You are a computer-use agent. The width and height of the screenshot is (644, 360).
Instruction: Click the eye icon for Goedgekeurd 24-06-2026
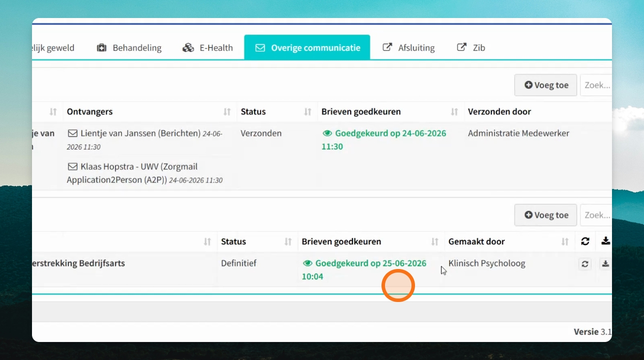[327, 133]
